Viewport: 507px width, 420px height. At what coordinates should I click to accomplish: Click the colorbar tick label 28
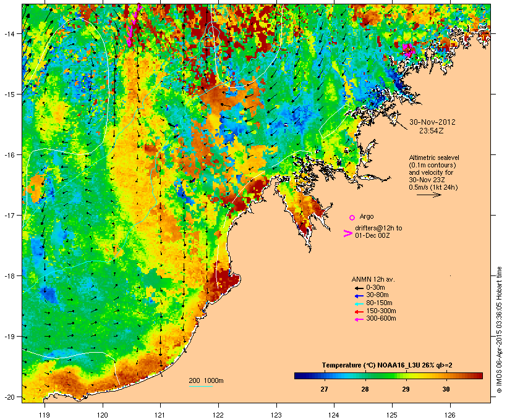pyautogui.click(x=365, y=389)
